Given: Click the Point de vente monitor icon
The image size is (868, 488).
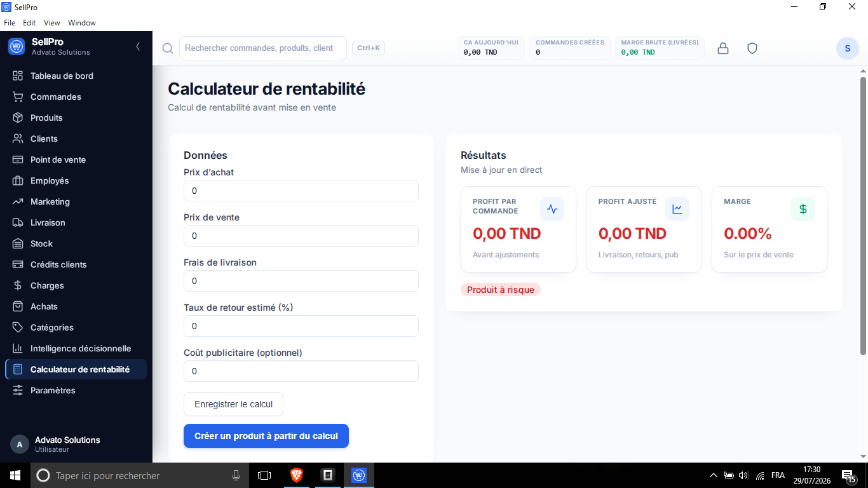Looking at the screenshot, I should coord(18,159).
